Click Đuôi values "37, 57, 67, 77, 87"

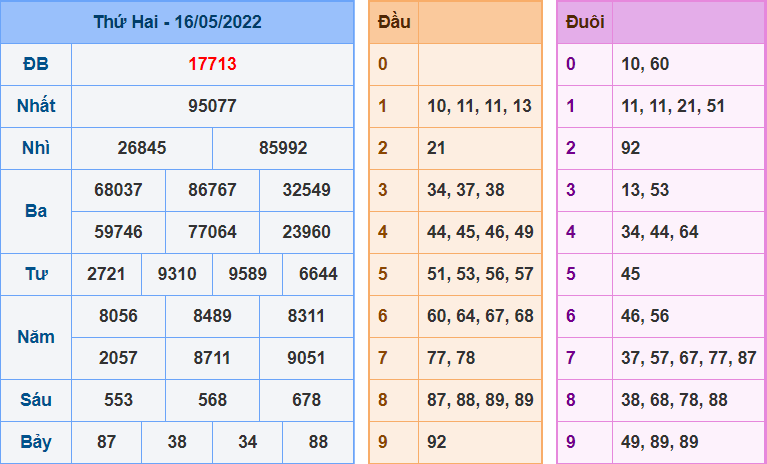pos(689,358)
